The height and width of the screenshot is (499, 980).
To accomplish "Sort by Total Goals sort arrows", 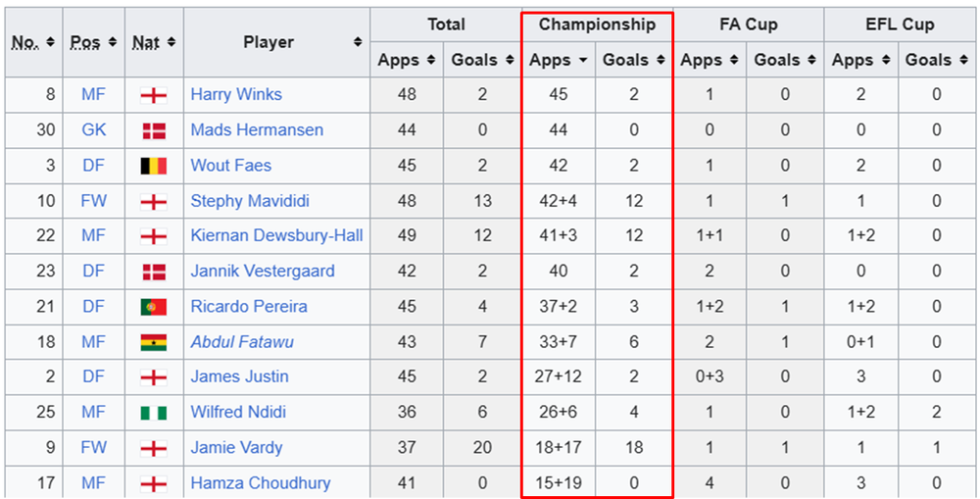I will tap(510, 60).
